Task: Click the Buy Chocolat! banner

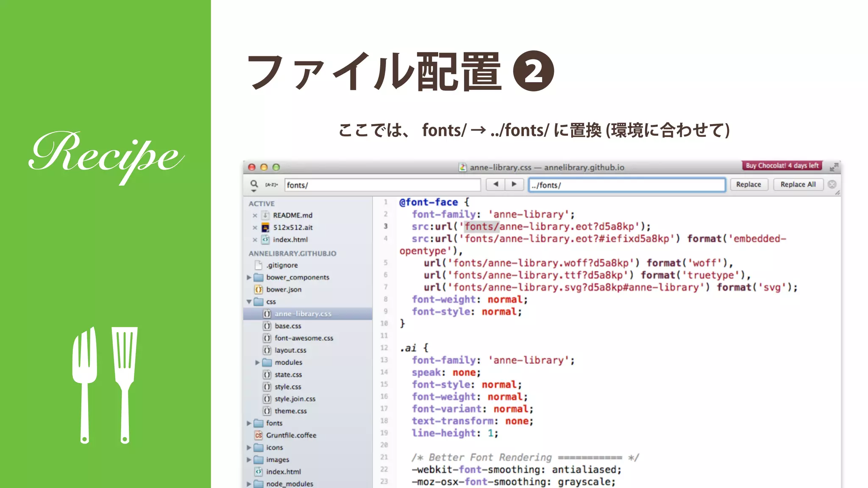Action: tap(782, 166)
